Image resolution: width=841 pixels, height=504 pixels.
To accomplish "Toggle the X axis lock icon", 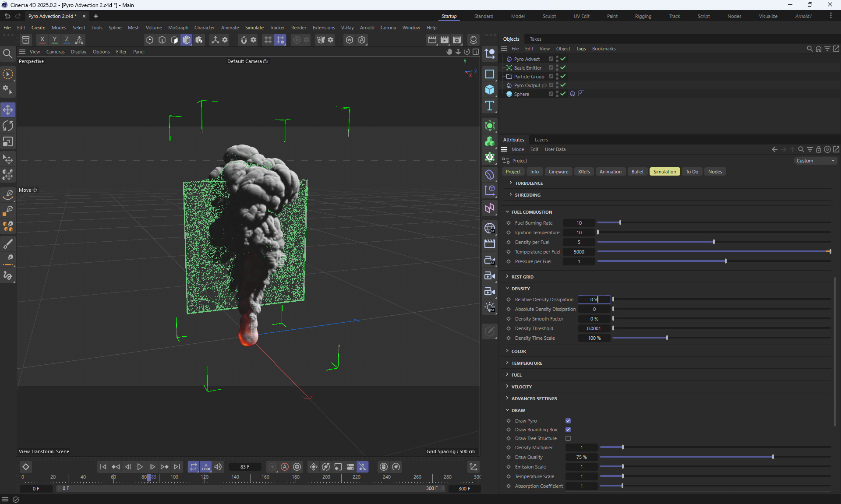I will tap(42, 40).
